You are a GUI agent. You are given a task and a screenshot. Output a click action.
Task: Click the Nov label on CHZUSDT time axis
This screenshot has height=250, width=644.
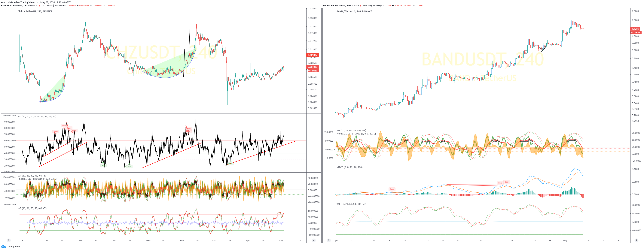click(81, 240)
